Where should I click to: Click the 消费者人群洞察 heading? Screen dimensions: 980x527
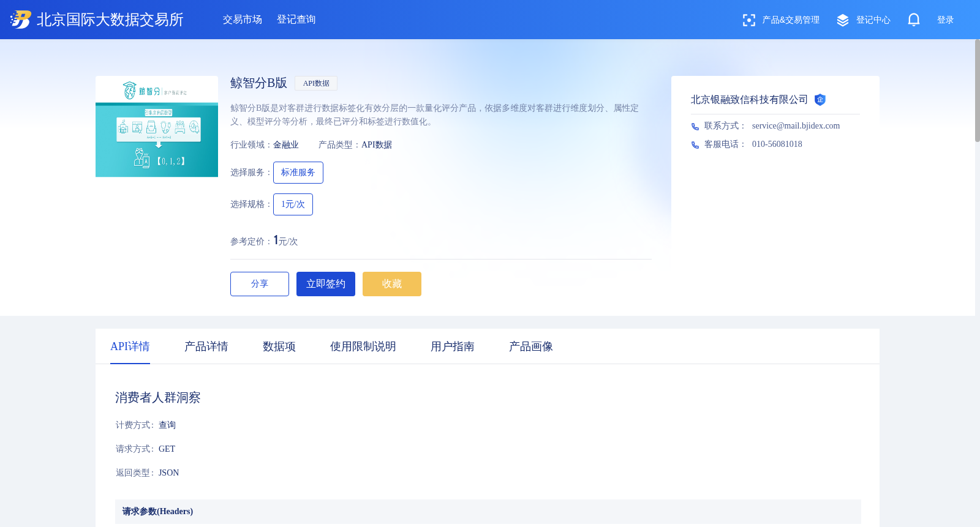click(x=158, y=398)
